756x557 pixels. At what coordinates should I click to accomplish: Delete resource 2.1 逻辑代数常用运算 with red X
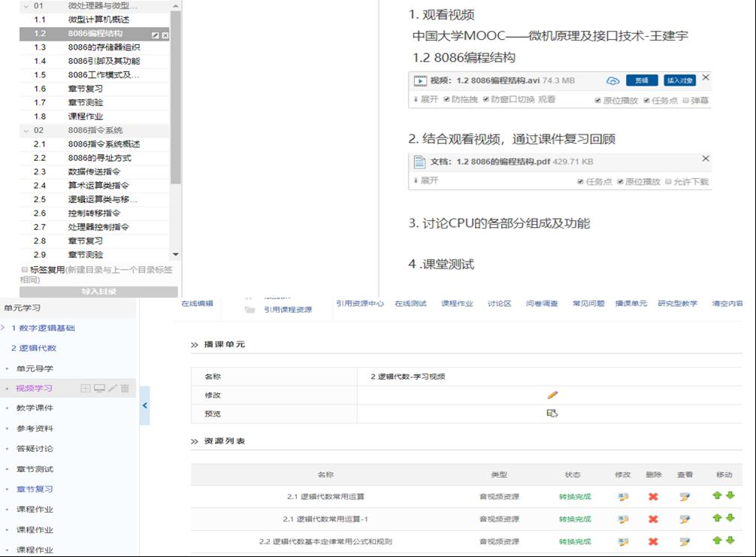pos(653,497)
